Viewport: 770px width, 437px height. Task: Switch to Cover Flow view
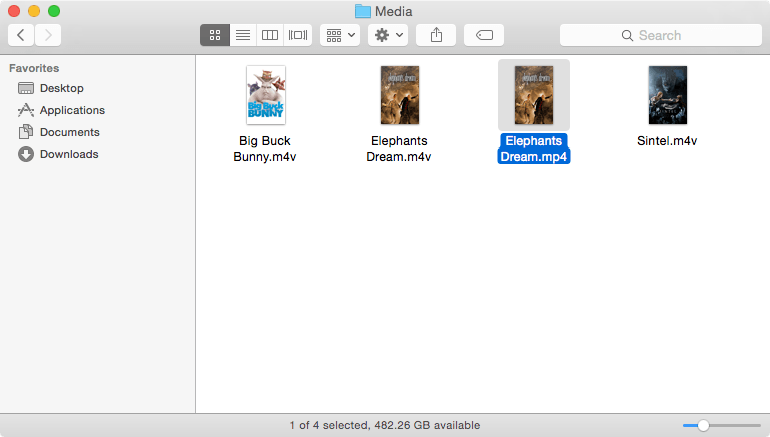[298, 35]
